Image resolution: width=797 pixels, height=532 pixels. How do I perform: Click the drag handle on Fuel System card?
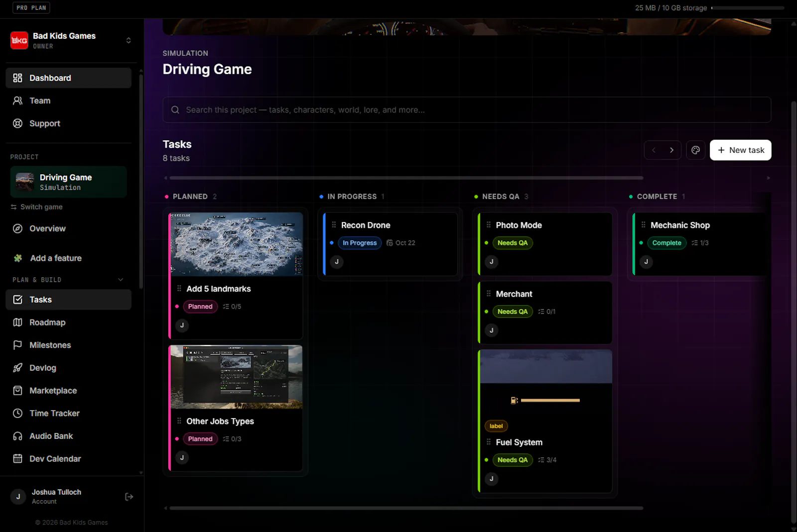coord(489,442)
